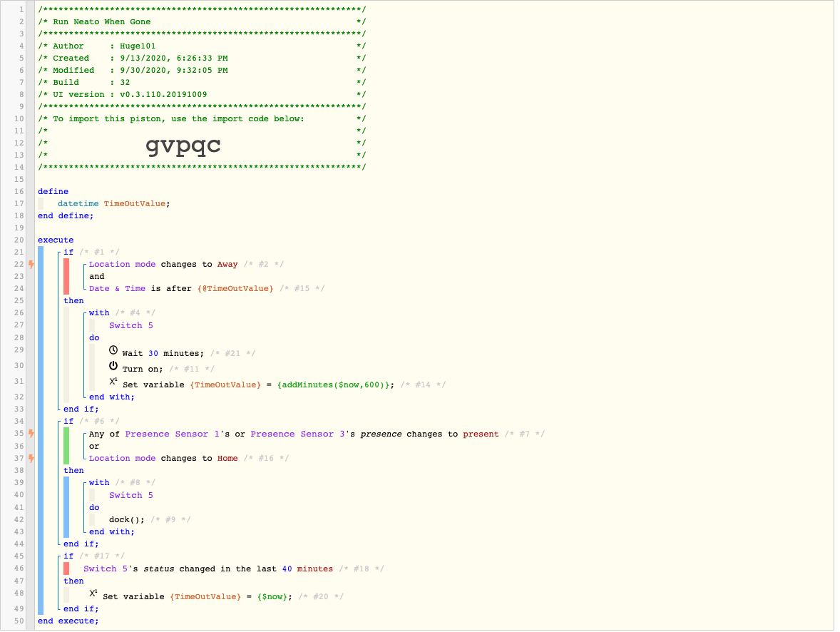
Task: Click the '{TimeOutValue}' variable on line 31
Action: (x=225, y=385)
